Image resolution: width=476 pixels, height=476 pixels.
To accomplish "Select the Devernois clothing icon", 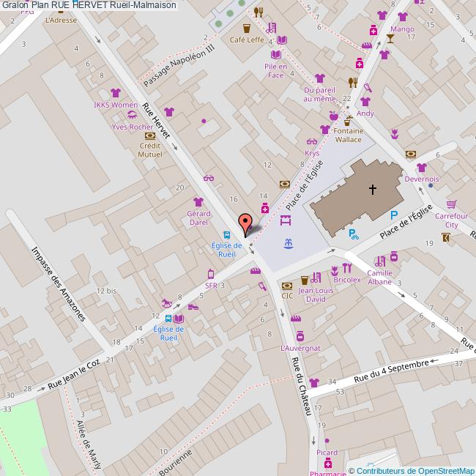I will [421, 168].
